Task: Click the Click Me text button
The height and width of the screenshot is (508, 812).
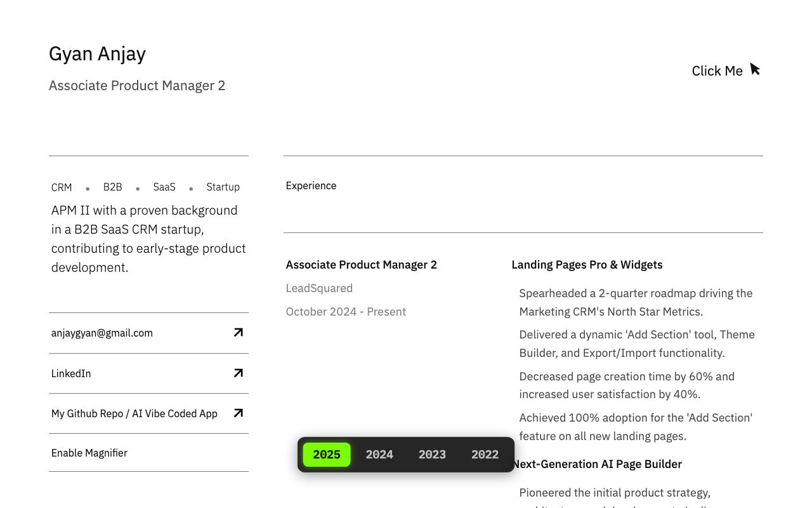Action: (x=717, y=71)
